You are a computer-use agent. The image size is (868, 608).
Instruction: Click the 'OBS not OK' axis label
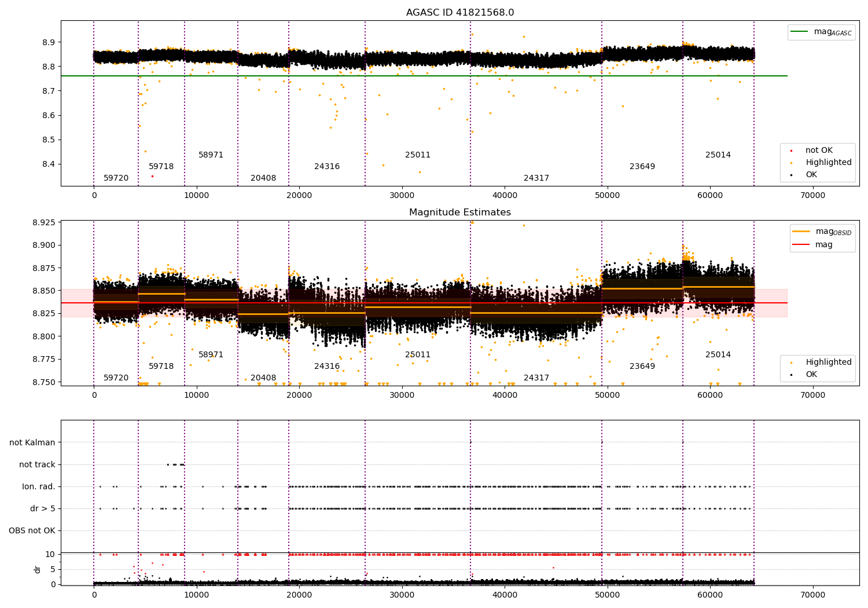click(32, 530)
